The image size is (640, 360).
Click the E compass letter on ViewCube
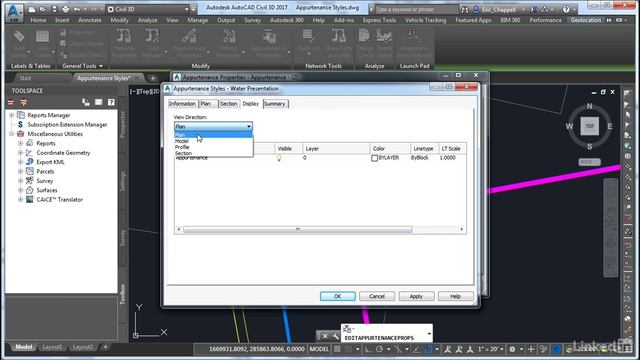[x=609, y=127]
